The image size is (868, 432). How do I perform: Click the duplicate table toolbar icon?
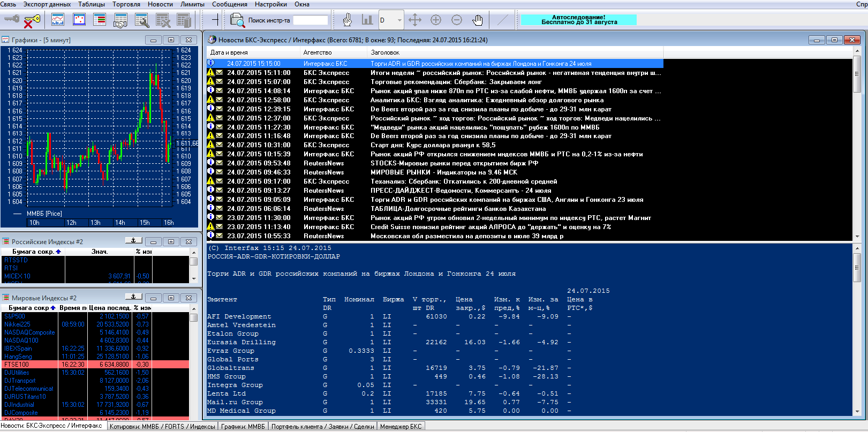tap(184, 20)
